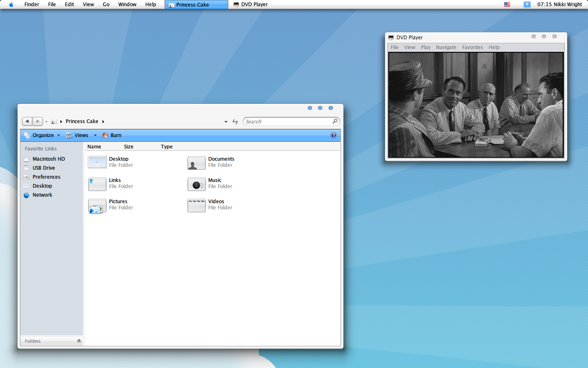Click the magnifying glass search icon
Image resolution: width=588 pixels, height=368 pixels.
coord(335,121)
